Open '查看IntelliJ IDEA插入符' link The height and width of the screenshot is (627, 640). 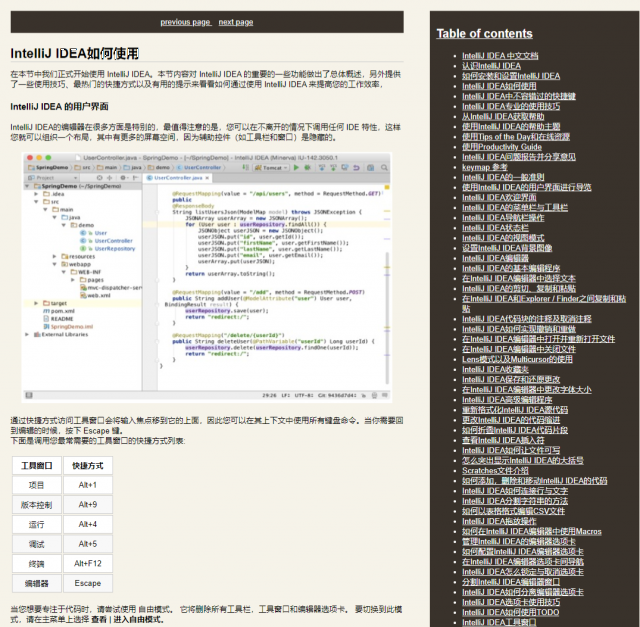click(x=503, y=440)
